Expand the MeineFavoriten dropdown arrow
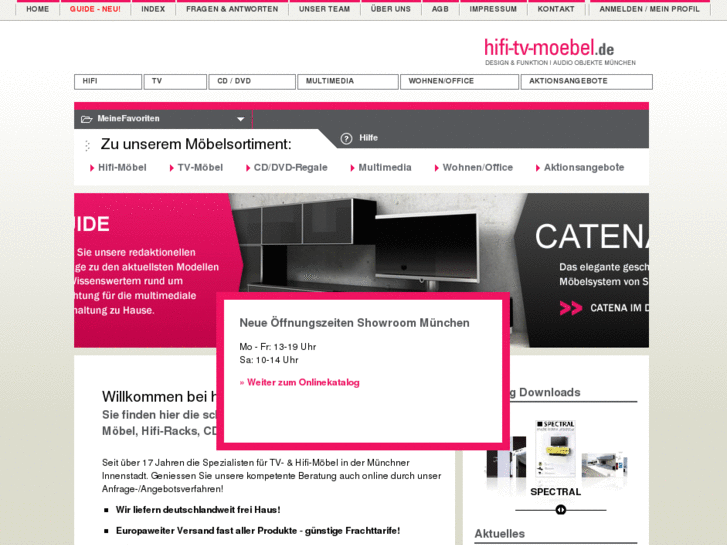 coord(241,119)
